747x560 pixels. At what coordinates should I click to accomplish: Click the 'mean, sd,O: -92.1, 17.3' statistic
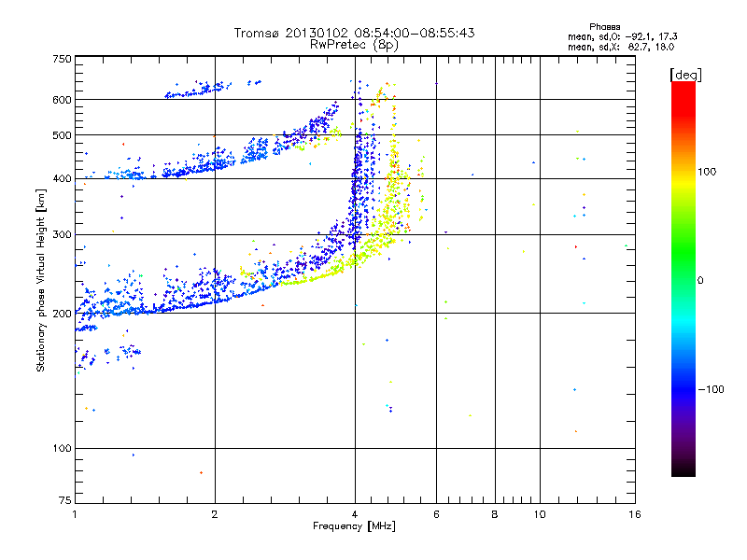click(622, 36)
